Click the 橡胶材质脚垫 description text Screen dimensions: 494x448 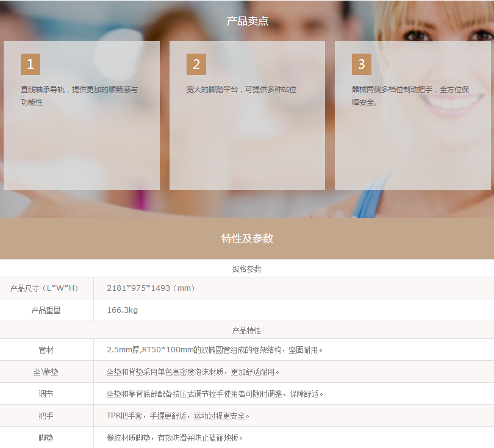(175, 438)
